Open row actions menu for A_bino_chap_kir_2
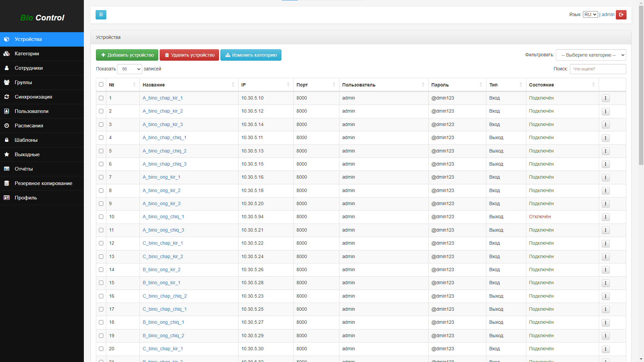The height and width of the screenshot is (362, 644). (x=606, y=111)
